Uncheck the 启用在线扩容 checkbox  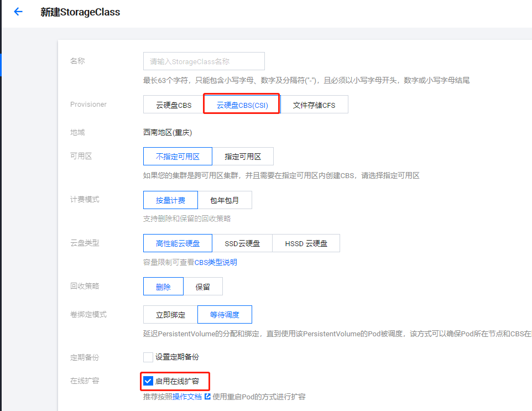(148, 381)
